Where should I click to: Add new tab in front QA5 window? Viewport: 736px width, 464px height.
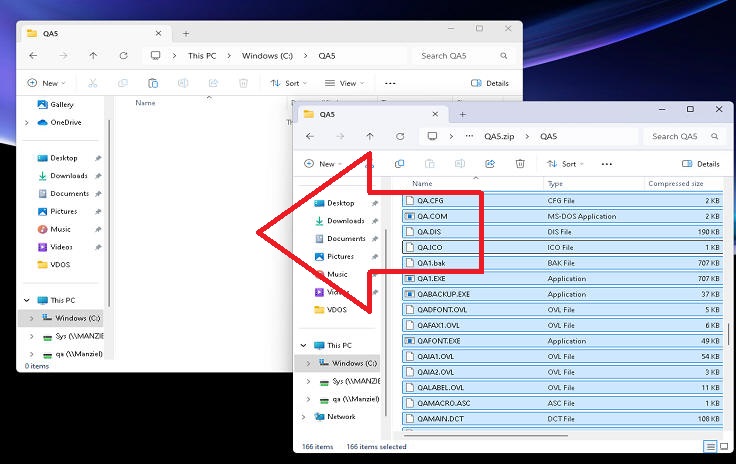coord(462,114)
